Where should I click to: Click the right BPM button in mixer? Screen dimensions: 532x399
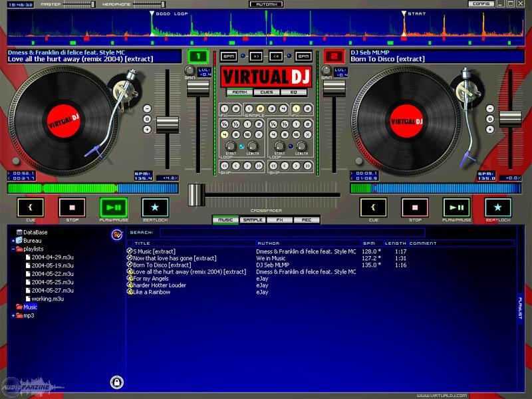pyautogui.click(x=303, y=57)
